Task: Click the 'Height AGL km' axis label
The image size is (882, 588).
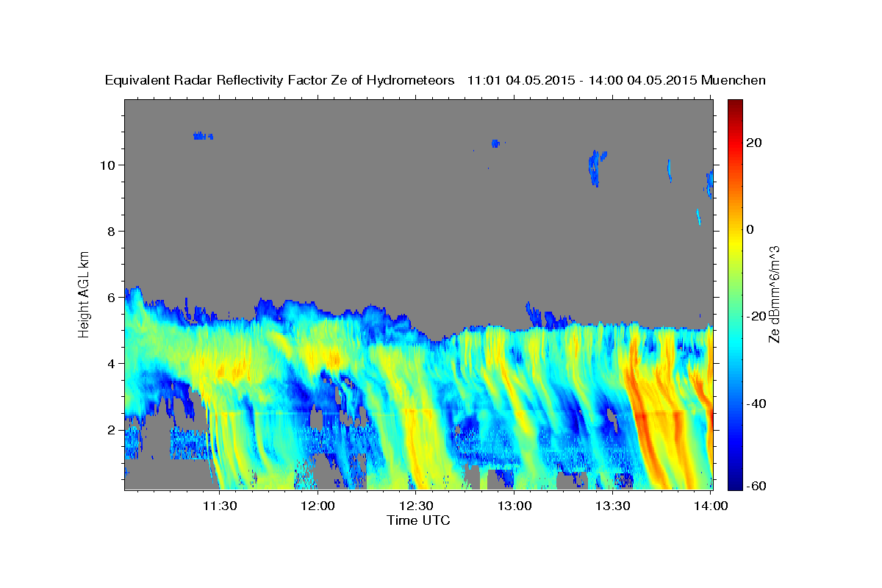Action: (x=85, y=294)
